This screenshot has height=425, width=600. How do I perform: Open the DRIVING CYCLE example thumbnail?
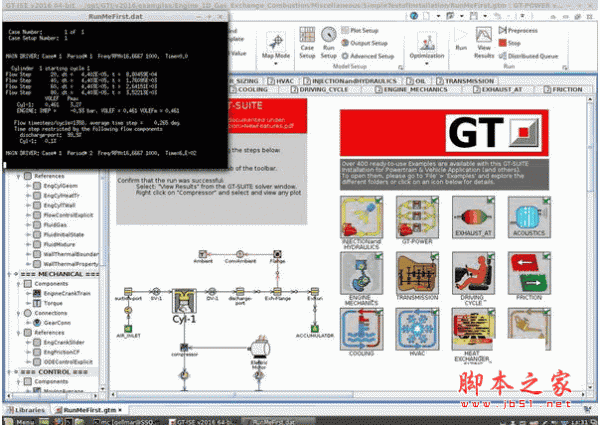(473, 273)
